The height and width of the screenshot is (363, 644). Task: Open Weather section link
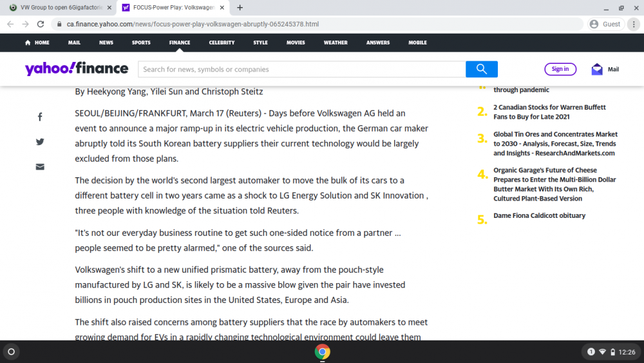coord(336,43)
